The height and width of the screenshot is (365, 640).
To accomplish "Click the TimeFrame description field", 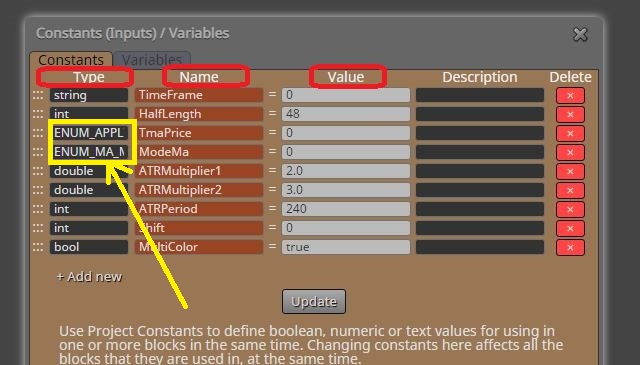I will click(x=480, y=95).
